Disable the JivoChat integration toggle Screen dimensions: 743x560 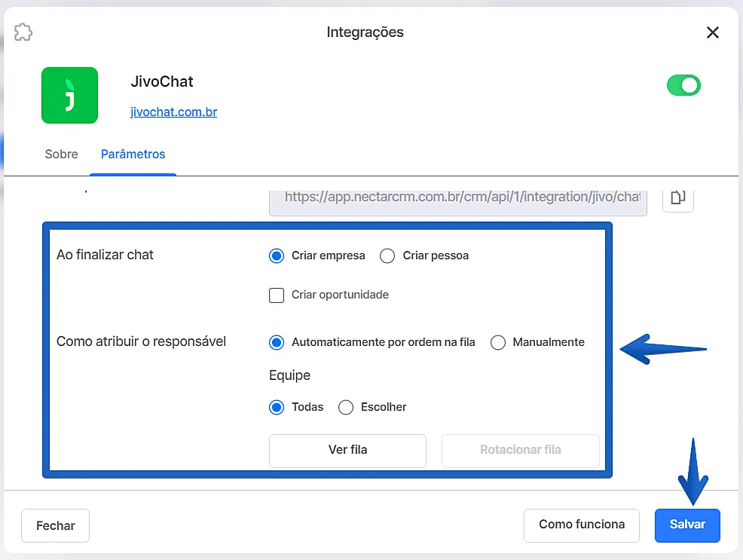683,85
